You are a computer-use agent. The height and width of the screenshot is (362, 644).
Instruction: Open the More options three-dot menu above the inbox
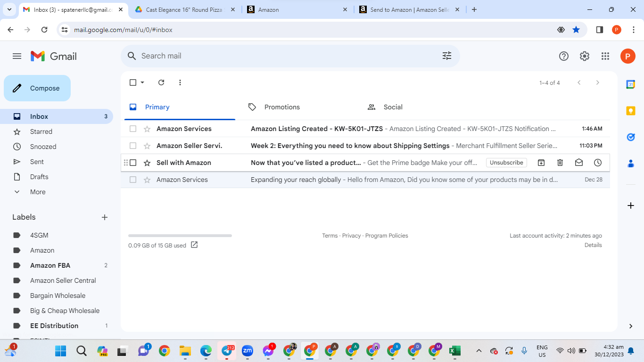(180, 82)
